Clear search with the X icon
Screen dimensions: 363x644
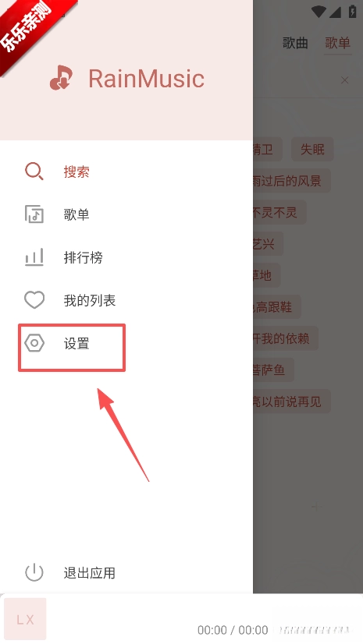[x=345, y=80]
